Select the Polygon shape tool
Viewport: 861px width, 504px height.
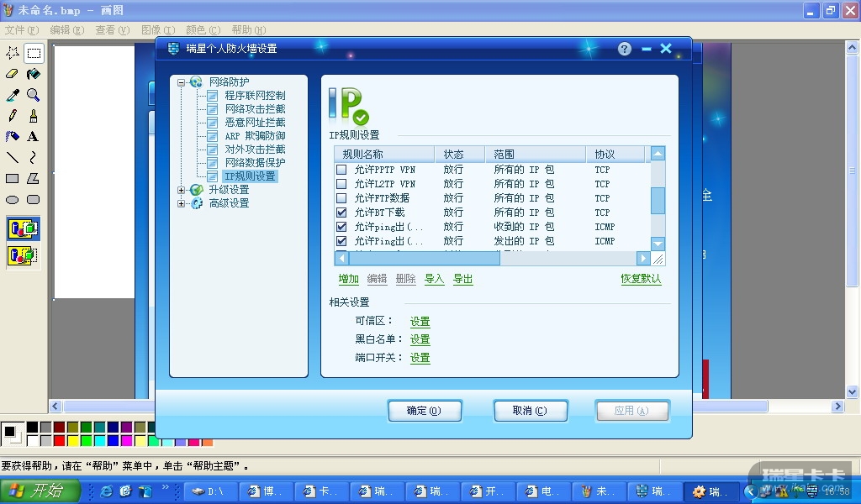tap(34, 178)
